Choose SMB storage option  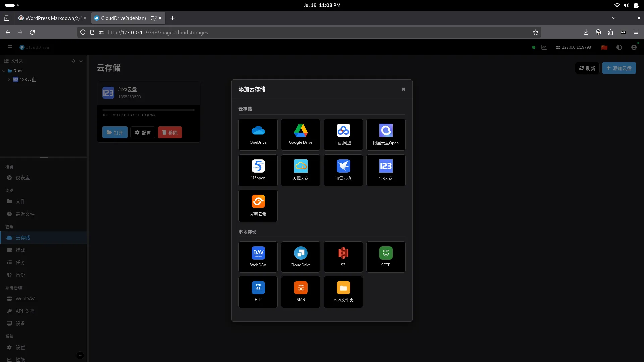coord(301,292)
